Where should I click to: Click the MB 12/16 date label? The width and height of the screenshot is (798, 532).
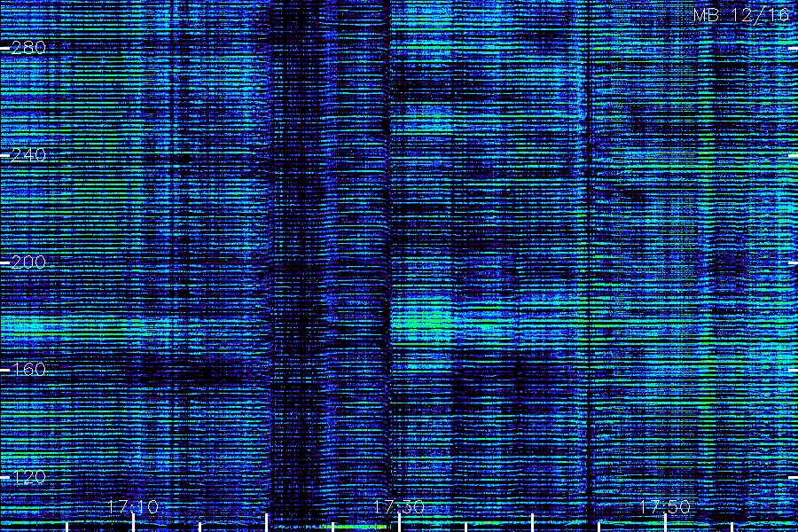click(741, 15)
